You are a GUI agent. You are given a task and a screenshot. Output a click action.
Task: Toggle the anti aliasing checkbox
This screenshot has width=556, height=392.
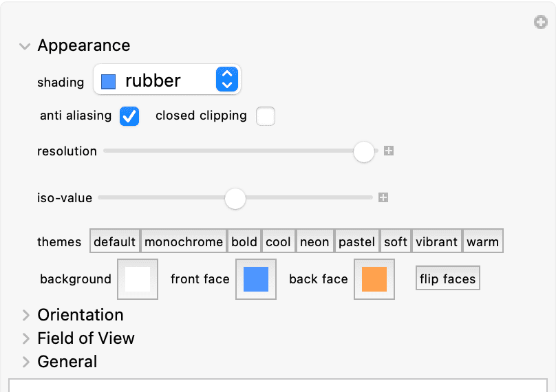[x=129, y=116]
